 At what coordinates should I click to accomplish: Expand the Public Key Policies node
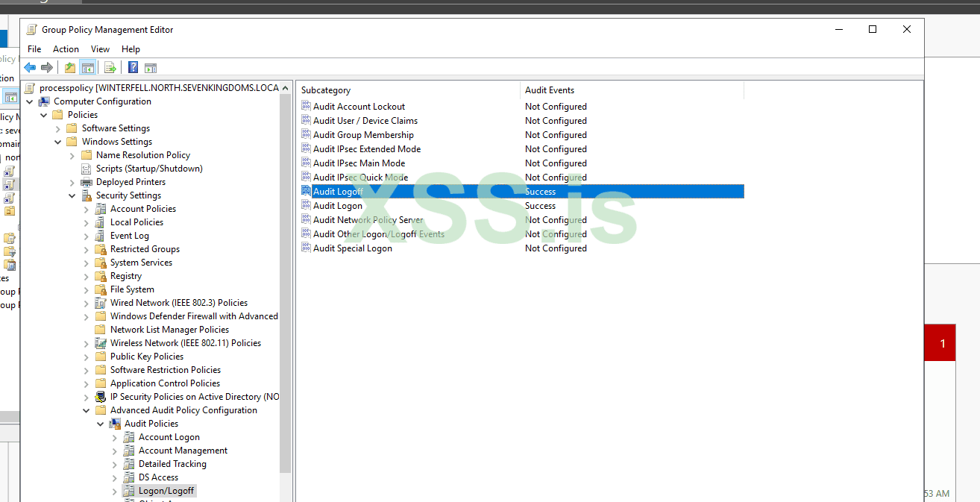87,357
